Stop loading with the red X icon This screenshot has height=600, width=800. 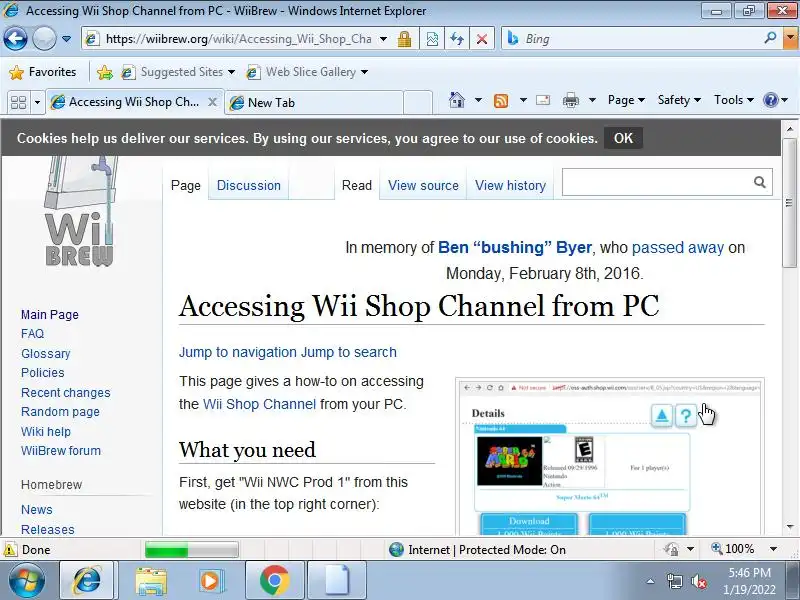click(481, 39)
